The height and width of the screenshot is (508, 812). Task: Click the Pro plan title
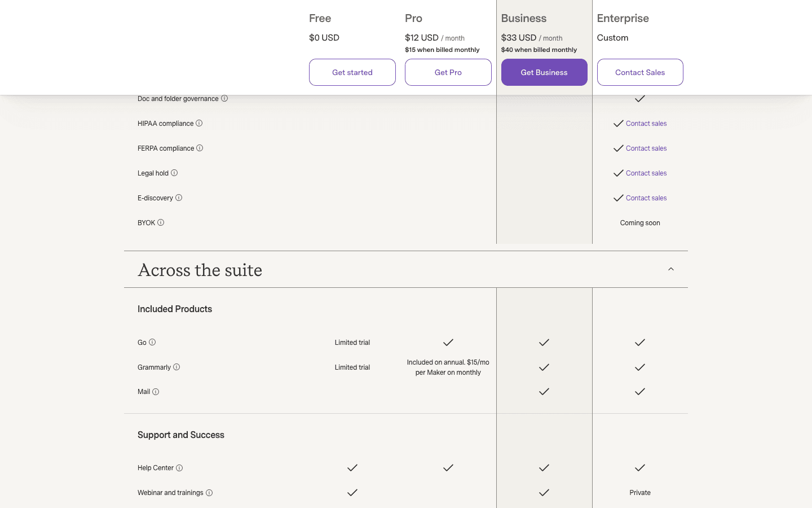click(413, 18)
